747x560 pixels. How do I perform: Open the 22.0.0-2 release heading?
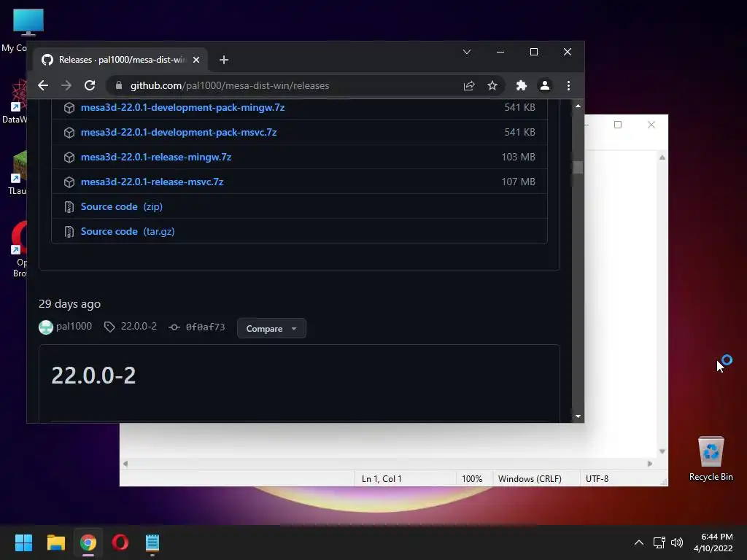(93, 376)
